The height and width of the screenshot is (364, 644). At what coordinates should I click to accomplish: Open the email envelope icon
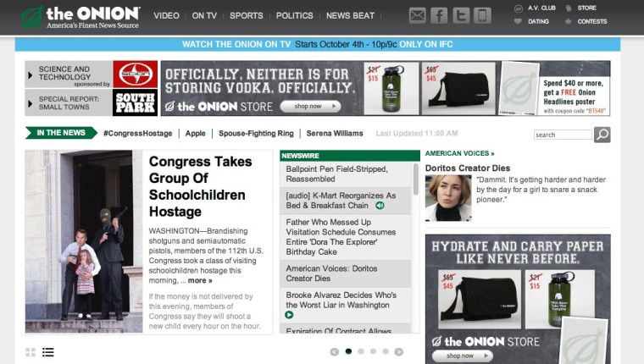click(417, 15)
